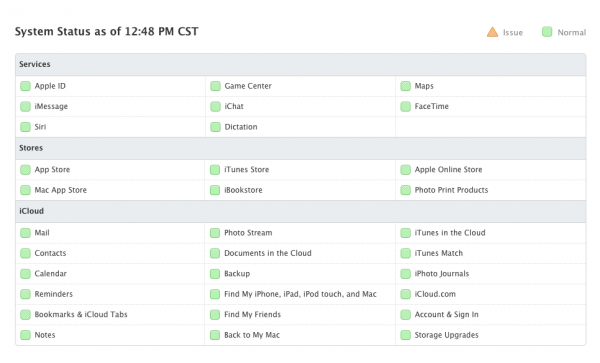Click the status icon beside FaceTime
The width and height of the screenshot is (600, 363).
[x=406, y=106]
